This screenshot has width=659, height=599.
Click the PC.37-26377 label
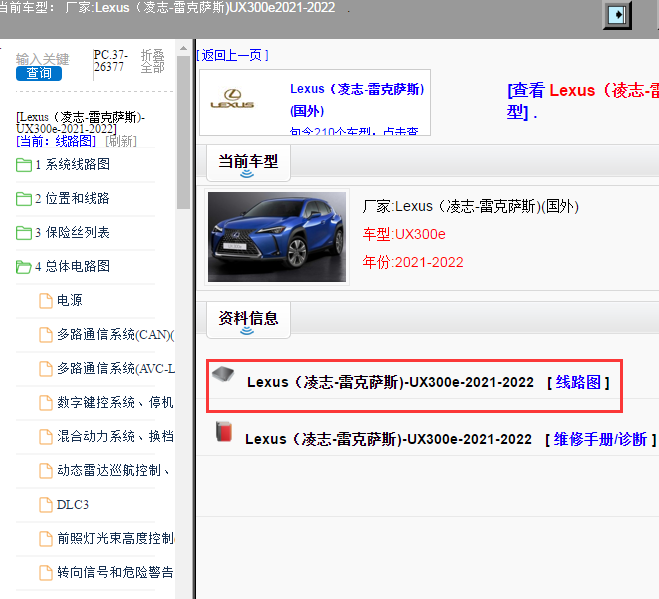tap(111, 61)
